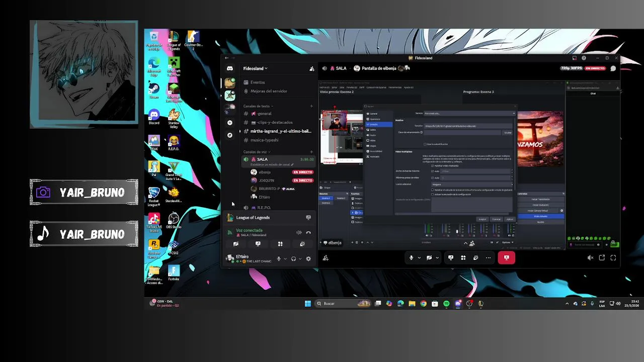Click JO4QU1N in voice channel list
The height and width of the screenshot is (362, 644).
coord(282,180)
